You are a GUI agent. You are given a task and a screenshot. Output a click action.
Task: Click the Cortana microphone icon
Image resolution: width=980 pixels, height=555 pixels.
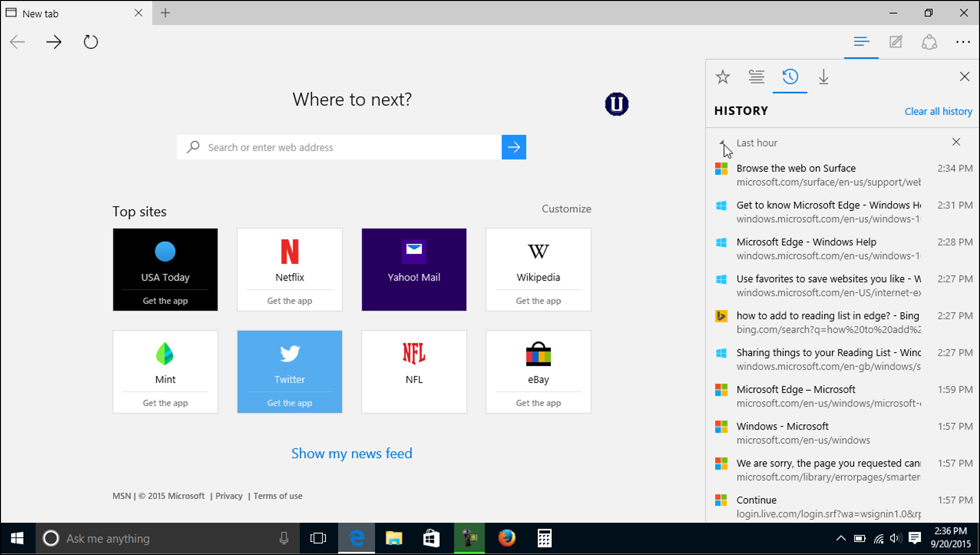[284, 538]
